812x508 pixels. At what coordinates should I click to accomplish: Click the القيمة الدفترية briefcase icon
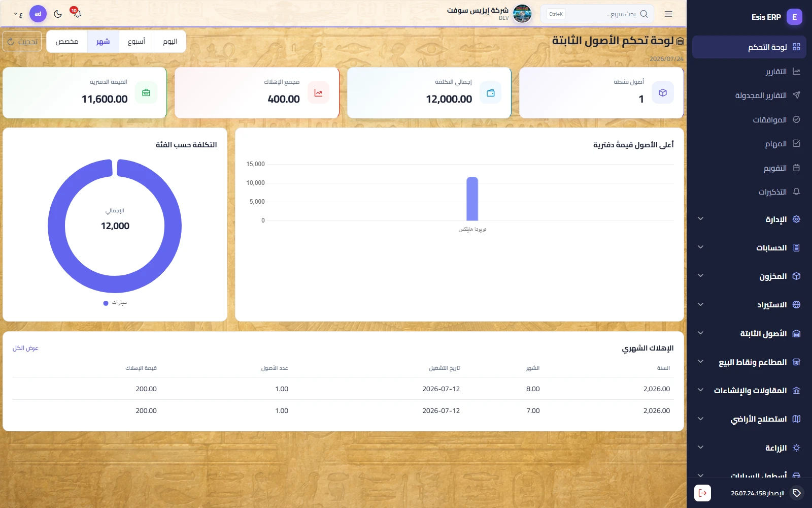coord(146,93)
